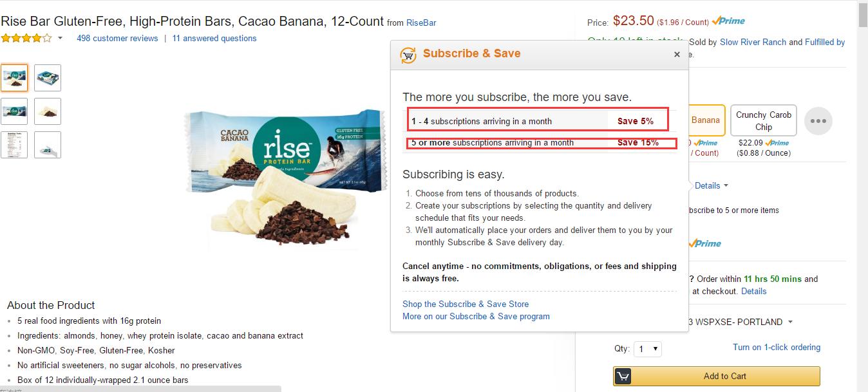Choose the Crunchy Carob Chip flavor

(763, 121)
